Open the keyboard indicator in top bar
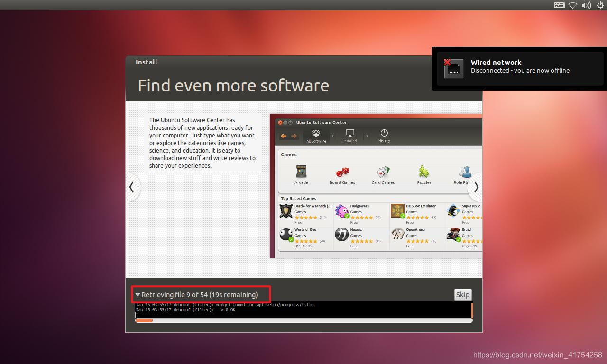 [559, 5]
